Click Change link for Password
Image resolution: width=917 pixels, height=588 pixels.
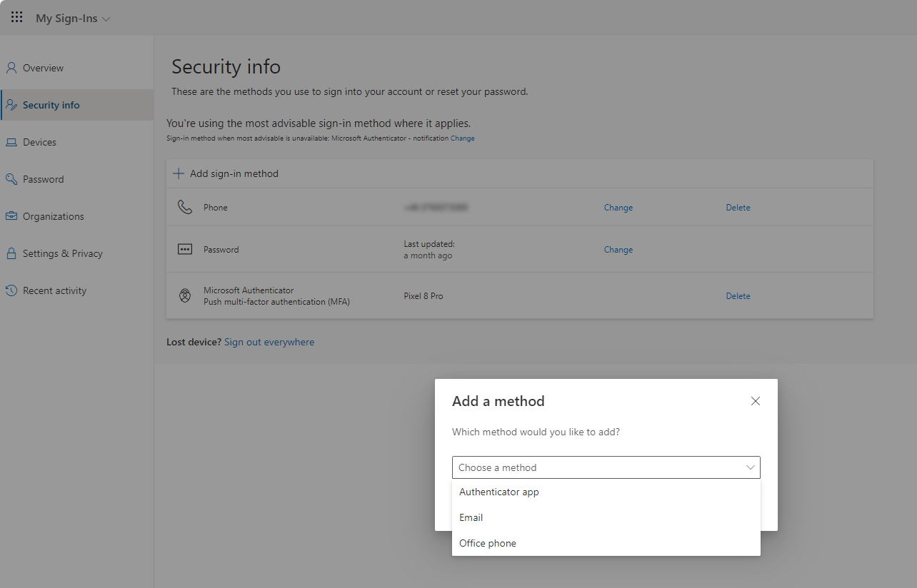pyautogui.click(x=618, y=250)
